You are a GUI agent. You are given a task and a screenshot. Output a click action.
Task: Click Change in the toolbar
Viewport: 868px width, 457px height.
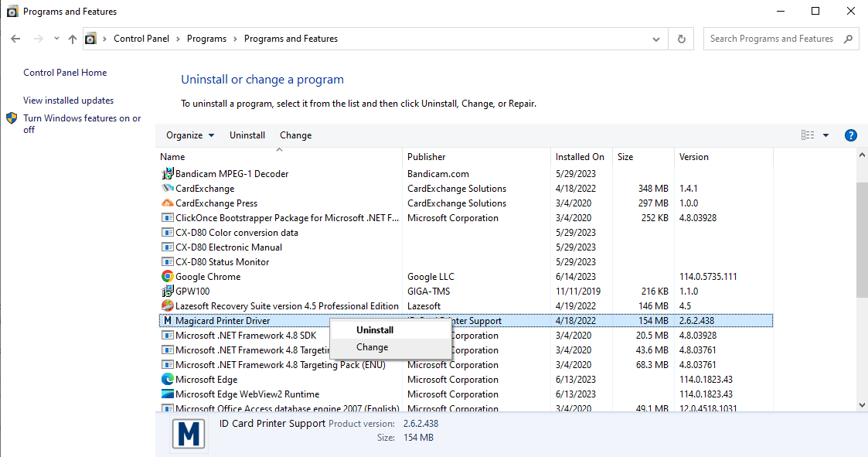coord(295,135)
